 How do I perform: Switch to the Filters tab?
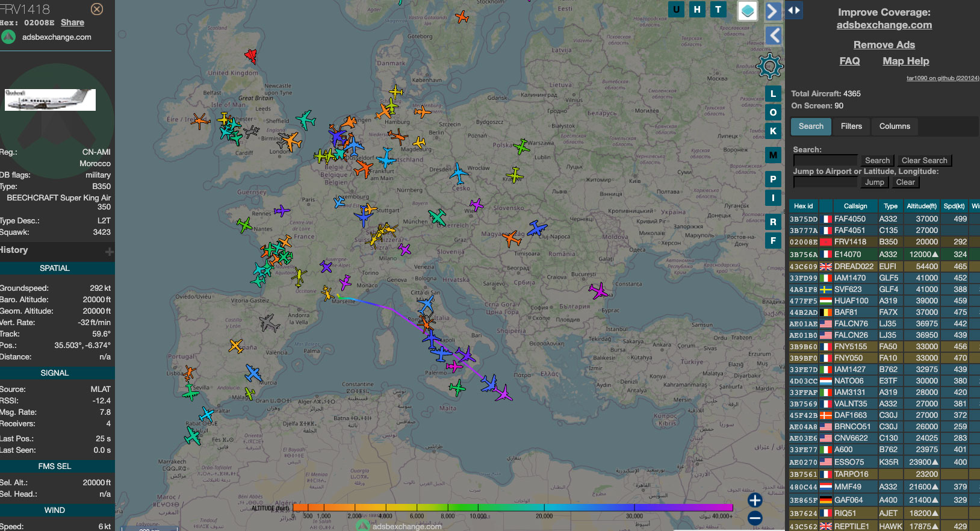[851, 126]
